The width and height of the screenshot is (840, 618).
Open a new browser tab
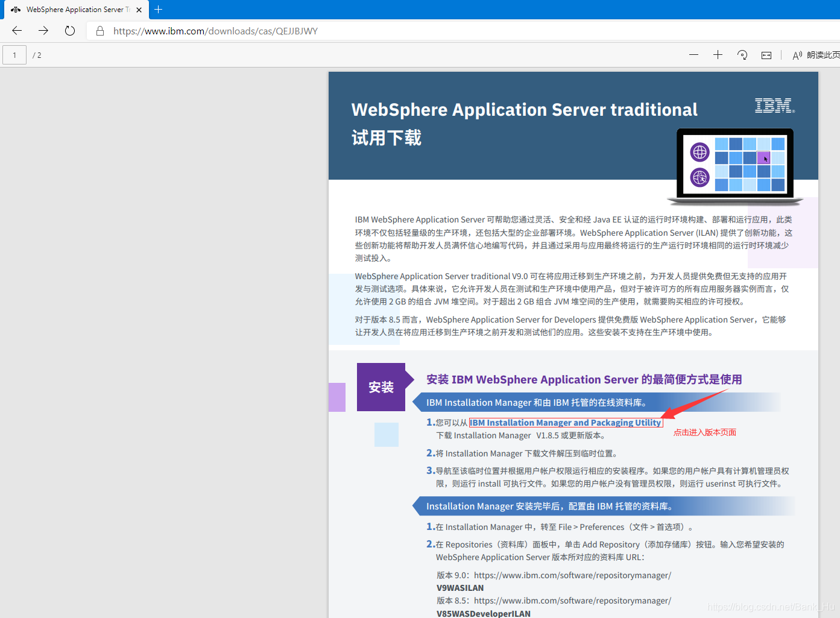(159, 10)
